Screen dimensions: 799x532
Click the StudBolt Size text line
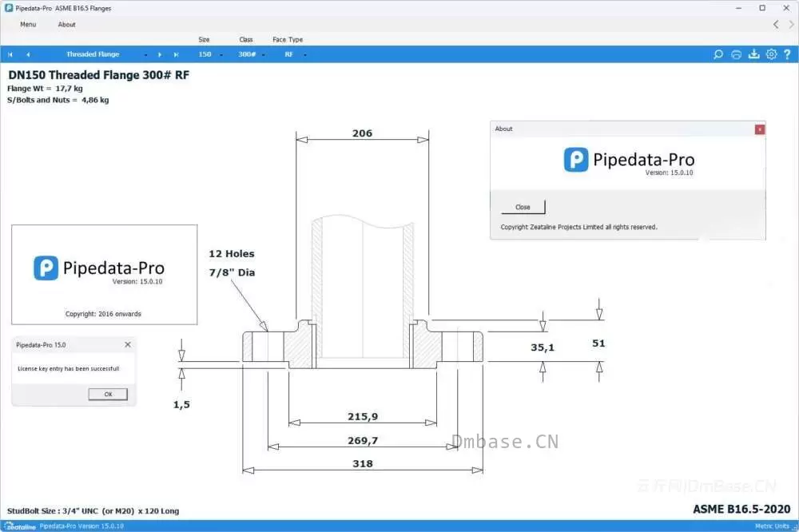pos(93,510)
